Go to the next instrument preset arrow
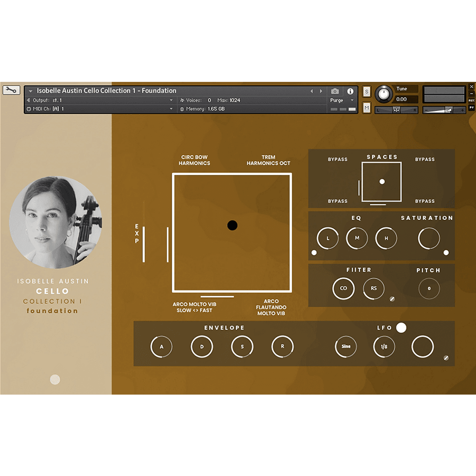This screenshot has width=476, height=476. tap(321, 91)
